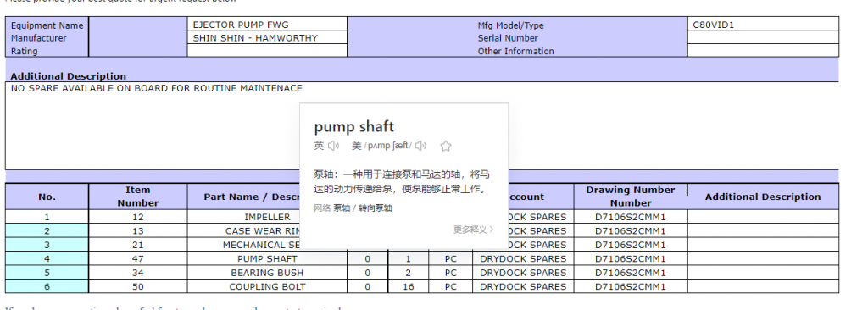Select DRYDOCK SPARES in COUPLING BOLT row

[523, 286]
